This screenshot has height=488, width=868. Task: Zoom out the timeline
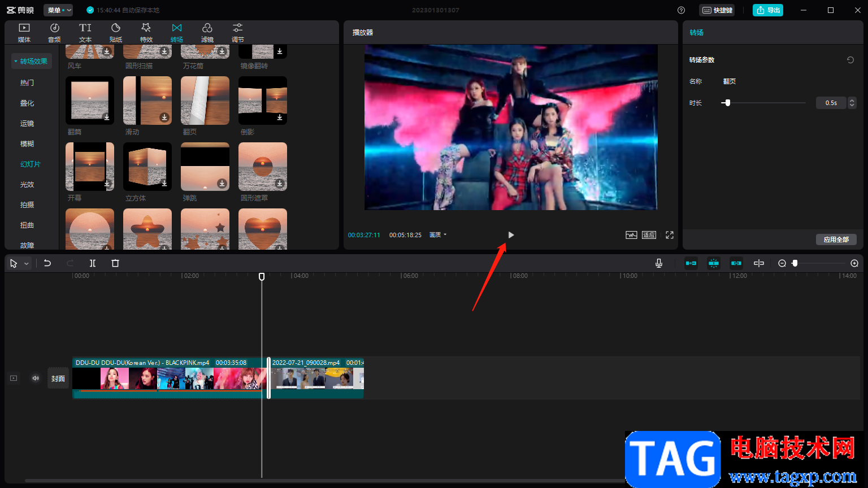pyautogui.click(x=782, y=263)
